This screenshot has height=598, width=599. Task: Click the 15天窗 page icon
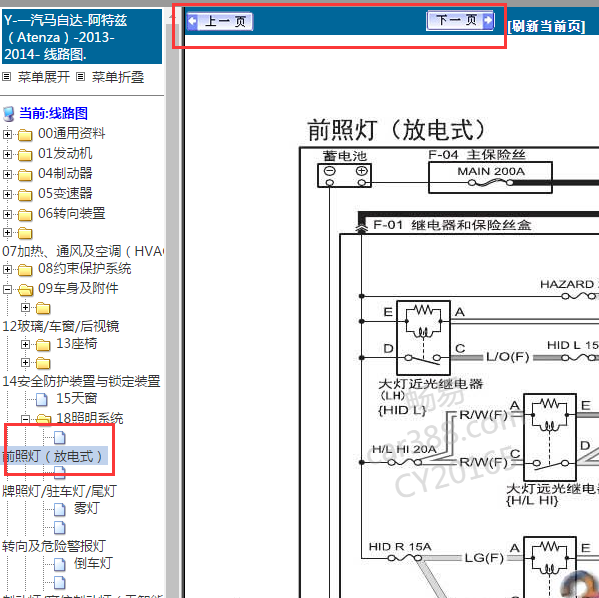pyautogui.click(x=42, y=399)
